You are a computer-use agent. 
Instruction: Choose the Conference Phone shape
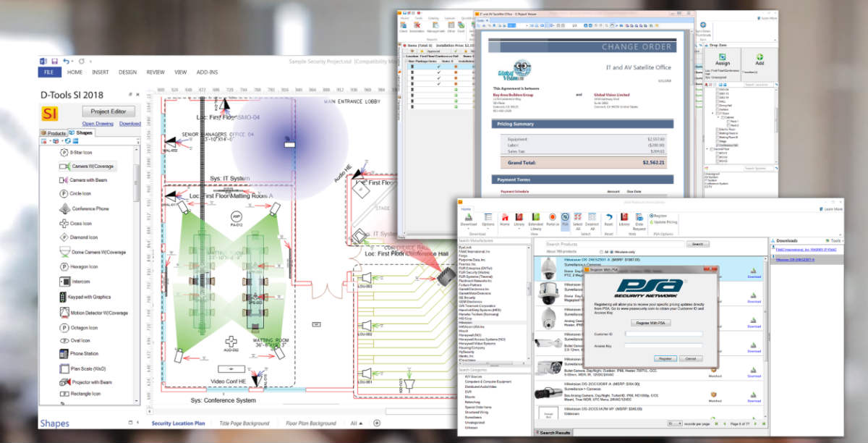tap(83, 208)
